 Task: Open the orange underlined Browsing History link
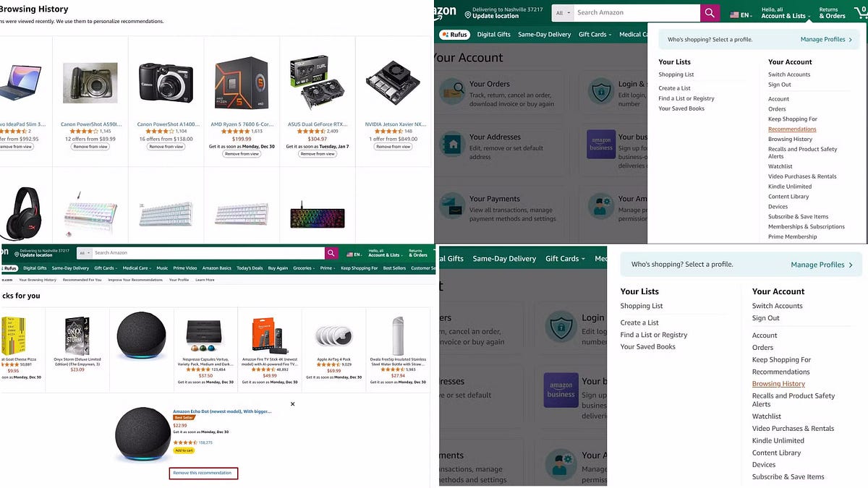coord(778,384)
